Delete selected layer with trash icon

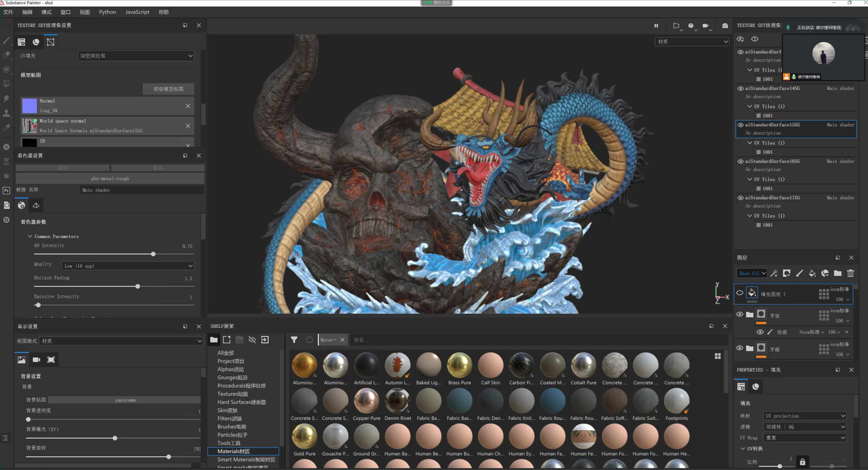point(850,273)
